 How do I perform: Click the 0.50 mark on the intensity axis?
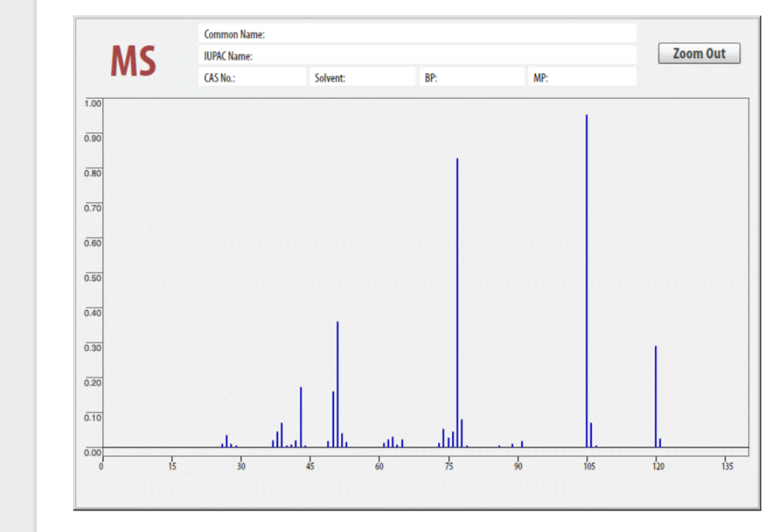[x=92, y=277]
